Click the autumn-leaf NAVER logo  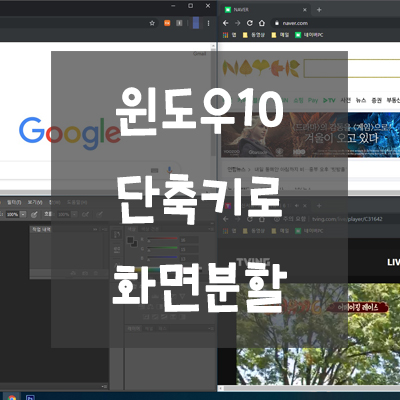261,68
